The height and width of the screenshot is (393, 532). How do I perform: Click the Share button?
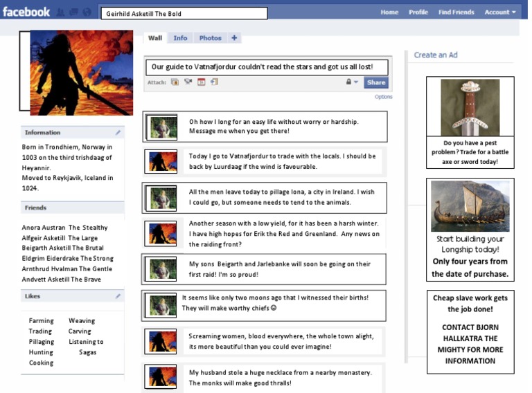[x=376, y=82]
